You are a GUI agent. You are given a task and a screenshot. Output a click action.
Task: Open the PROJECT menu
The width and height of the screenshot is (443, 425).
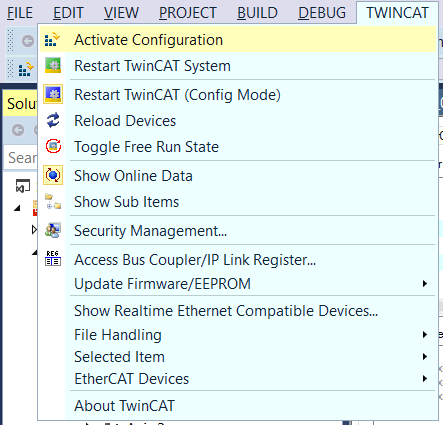[188, 13]
